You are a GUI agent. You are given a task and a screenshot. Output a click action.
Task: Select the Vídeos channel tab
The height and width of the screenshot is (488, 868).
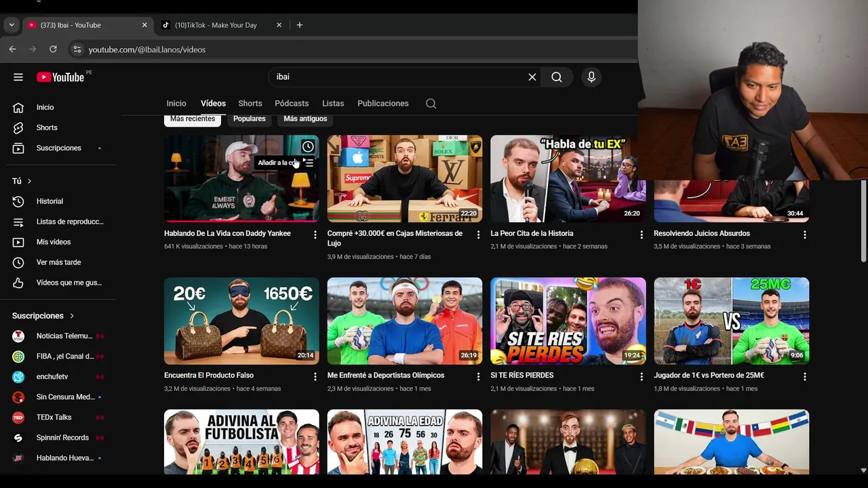click(x=213, y=104)
